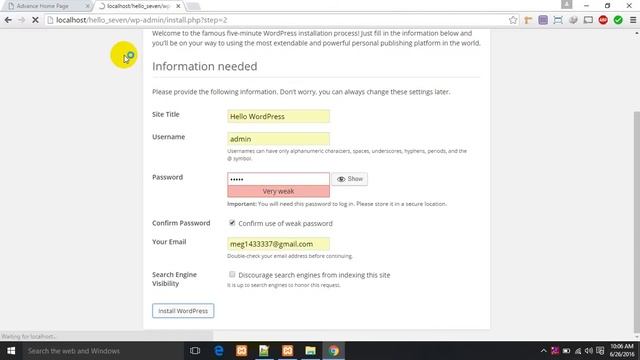Click the volume icon in the system tray

tap(589, 351)
